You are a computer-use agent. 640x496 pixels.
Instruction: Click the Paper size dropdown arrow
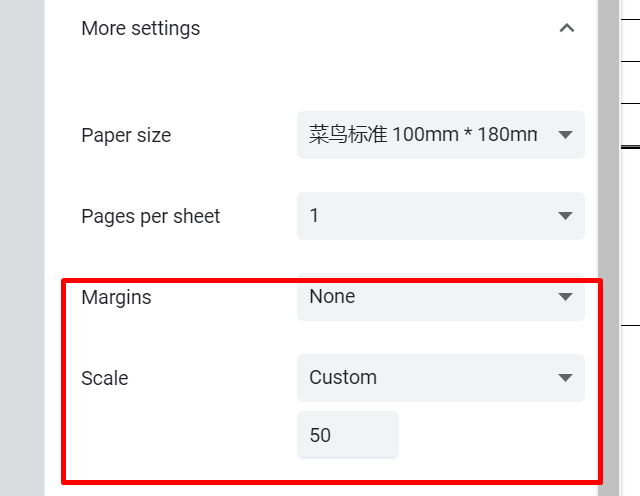click(x=565, y=135)
